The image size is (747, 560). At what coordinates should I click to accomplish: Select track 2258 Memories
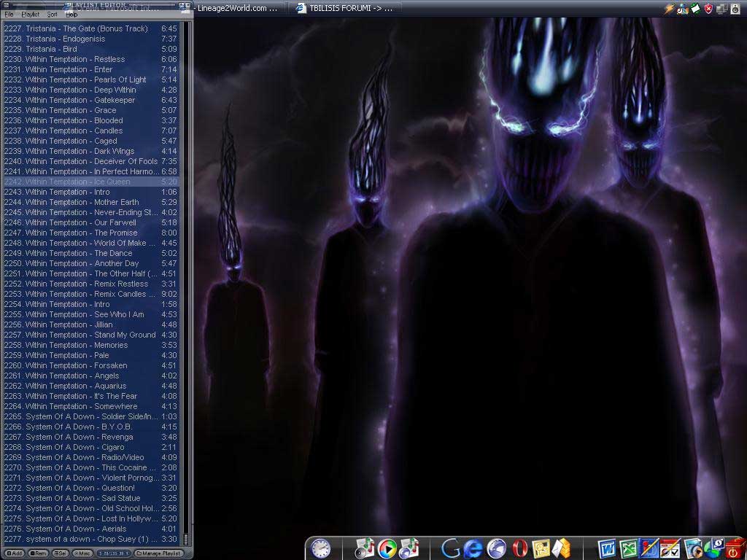pos(90,345)
